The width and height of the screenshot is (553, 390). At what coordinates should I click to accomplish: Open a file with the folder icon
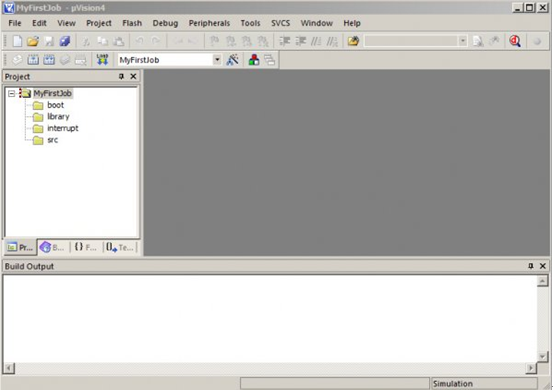33,41
